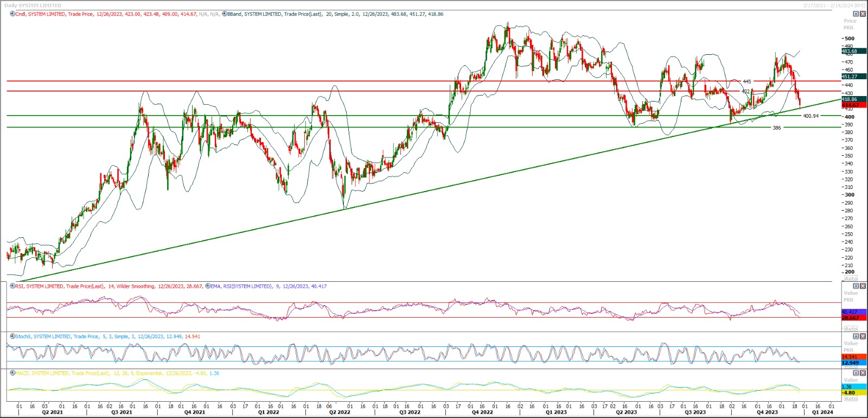The width and height of the screenshot is (868, 418).
Task: Click the 414.67 last price tag
Action: (x=850, y=105)
